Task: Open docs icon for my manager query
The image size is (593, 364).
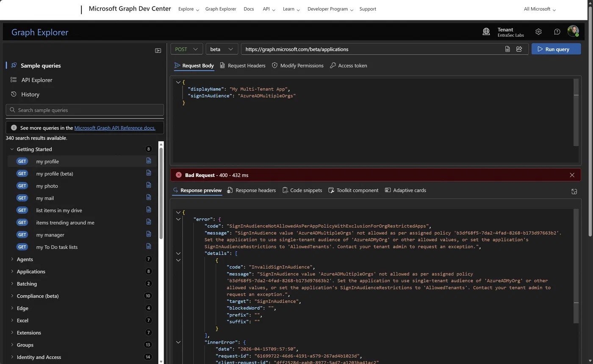Action: [149, 234]
